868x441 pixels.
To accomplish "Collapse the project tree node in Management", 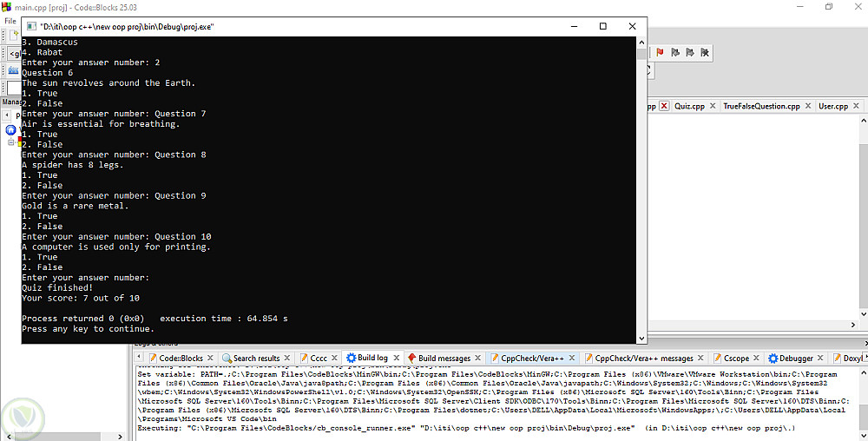I will [x=10, y=142].
